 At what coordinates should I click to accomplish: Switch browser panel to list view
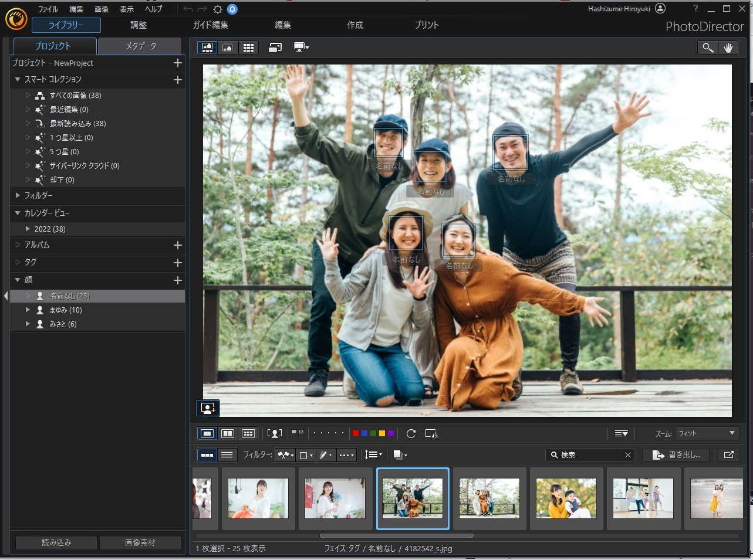[x=227, y=454]
